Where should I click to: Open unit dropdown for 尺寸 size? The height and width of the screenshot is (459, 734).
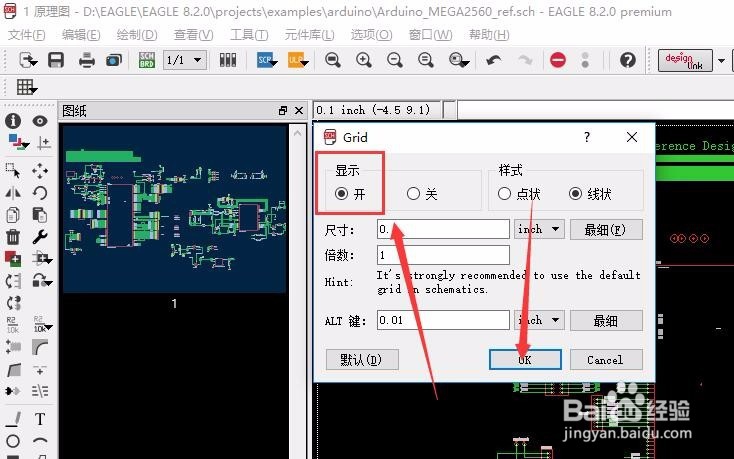click(539, 229)
